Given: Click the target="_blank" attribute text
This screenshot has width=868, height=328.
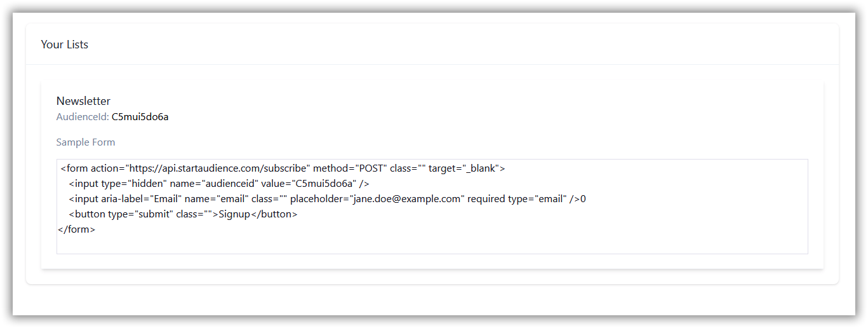Looking at the screenshot, I should [x=464, y=168].
